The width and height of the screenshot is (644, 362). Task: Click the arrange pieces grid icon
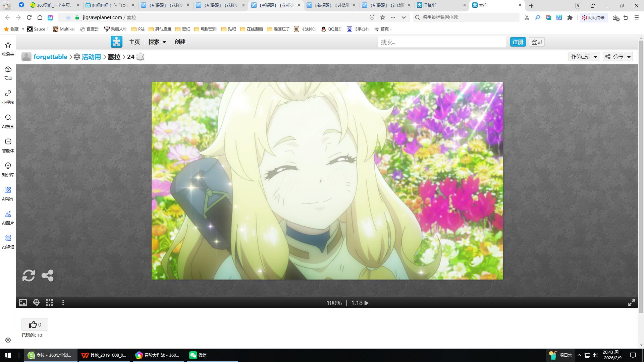click(x=50, y=303)
